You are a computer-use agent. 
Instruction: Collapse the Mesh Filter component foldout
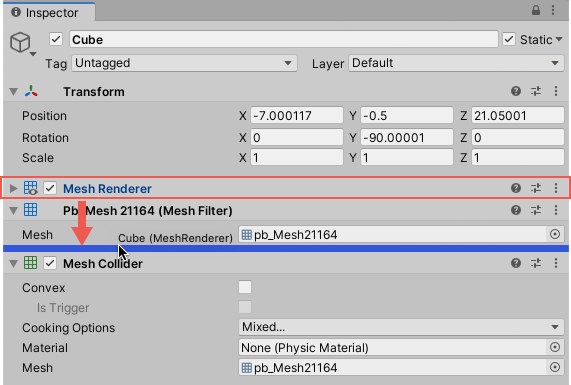click(x=13, y=211)
